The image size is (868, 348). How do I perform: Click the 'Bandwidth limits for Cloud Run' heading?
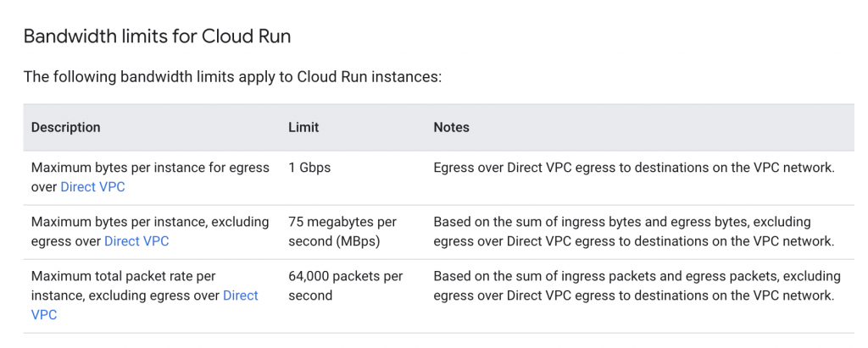pyautogui.click(x=158, y=36)
